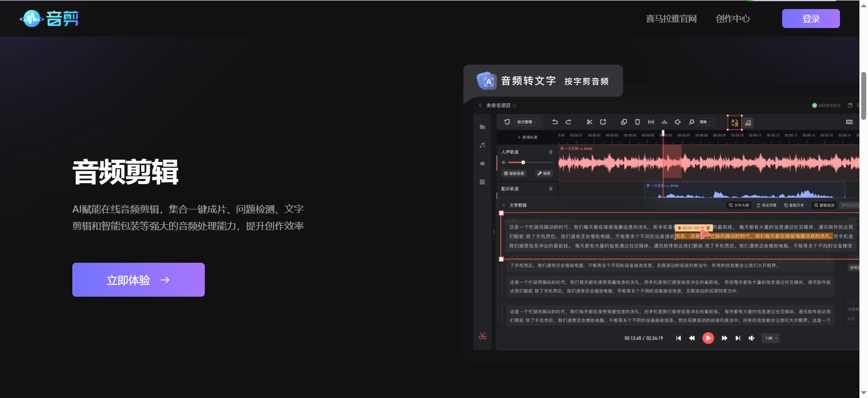Toggle 独奏 solo on 人声轨道
This screenshot has width=868, height=398.
point(544,173)
